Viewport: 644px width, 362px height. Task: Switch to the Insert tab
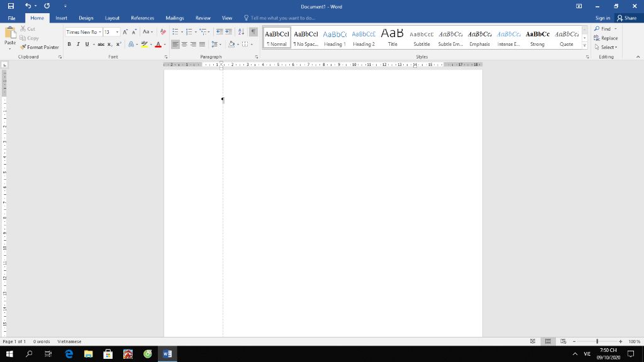click(x=61, y=18)
